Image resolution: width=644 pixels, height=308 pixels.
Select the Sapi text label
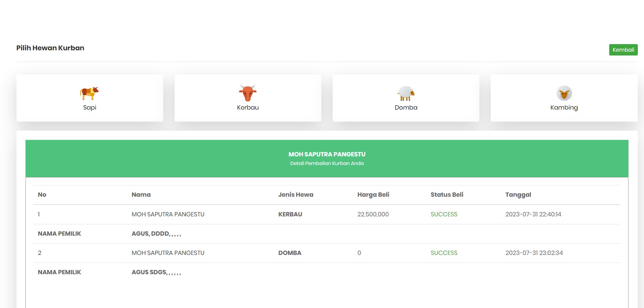(90, 107)
